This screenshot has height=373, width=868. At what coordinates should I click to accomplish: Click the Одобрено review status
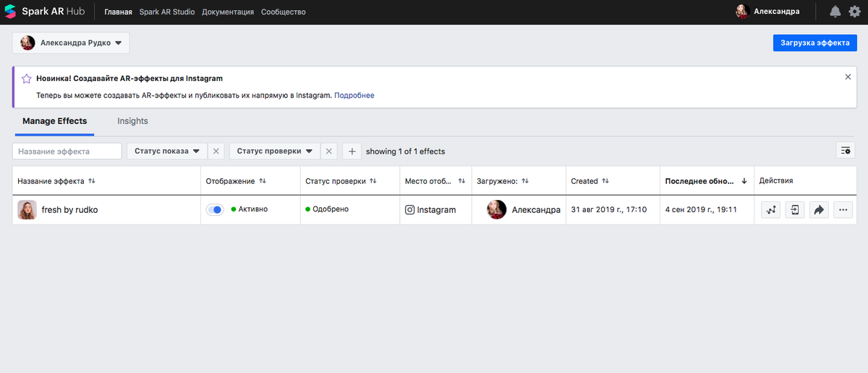331,209
